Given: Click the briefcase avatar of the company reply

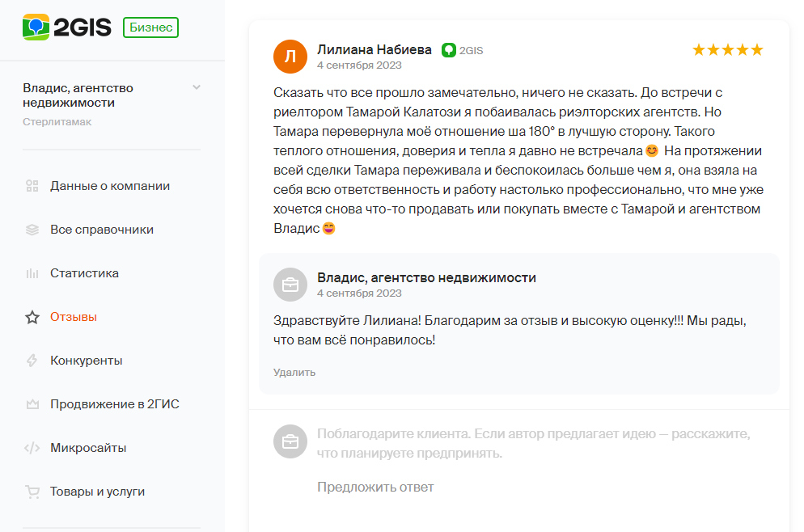Looking at the screenshot, I should 290,285.
